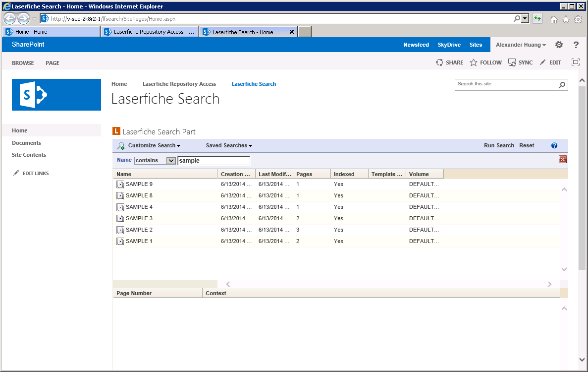Sort results by Name column header

(165, 174)
